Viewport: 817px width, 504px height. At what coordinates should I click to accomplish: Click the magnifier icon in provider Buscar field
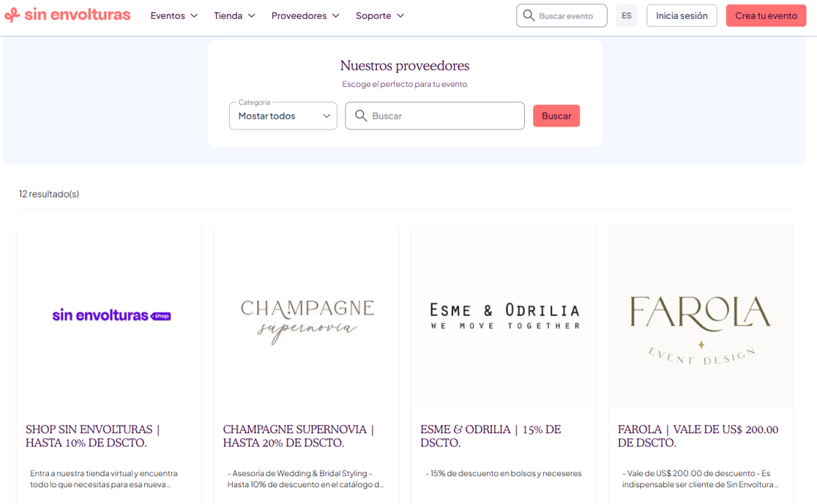coord(361,115)
